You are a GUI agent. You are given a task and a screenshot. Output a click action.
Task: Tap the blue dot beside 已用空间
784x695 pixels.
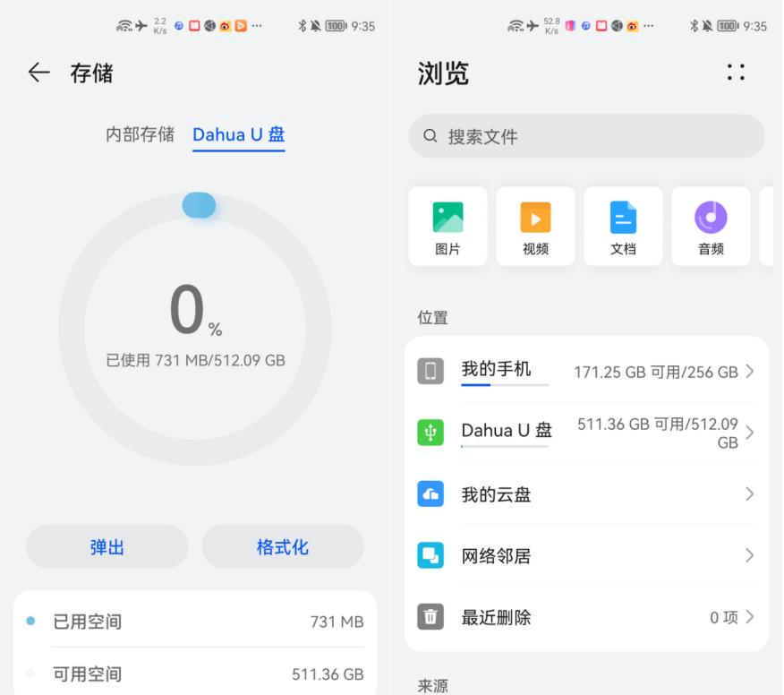coord(30,621)
